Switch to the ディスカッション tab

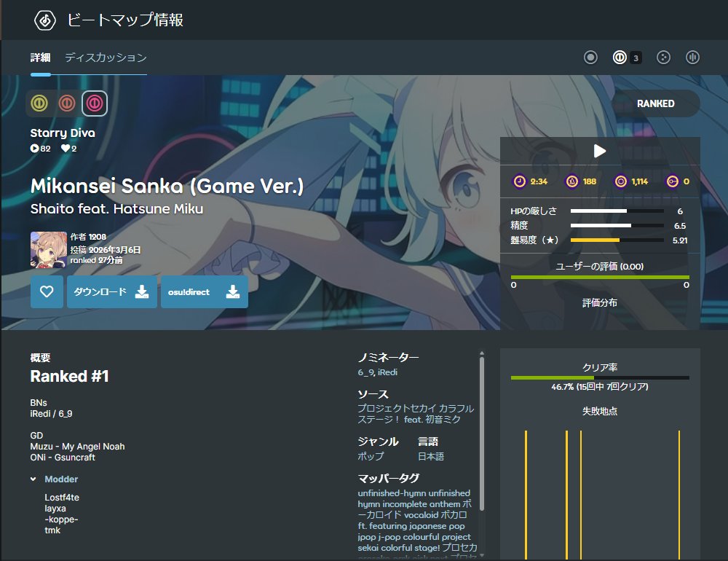pyautogui.click(x=106, y=57)
